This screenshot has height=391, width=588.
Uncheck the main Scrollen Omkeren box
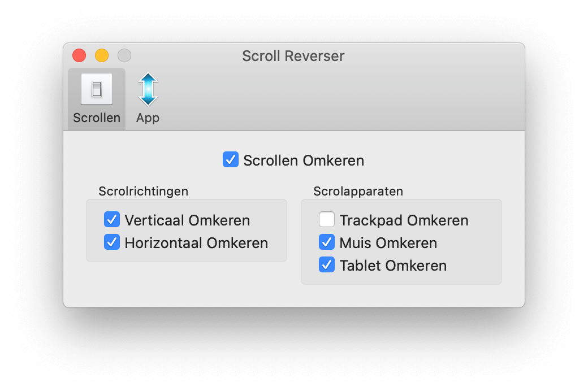coord(230,160)
